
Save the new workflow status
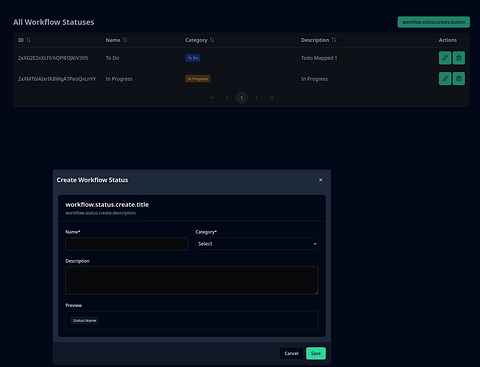coord(316,353)
